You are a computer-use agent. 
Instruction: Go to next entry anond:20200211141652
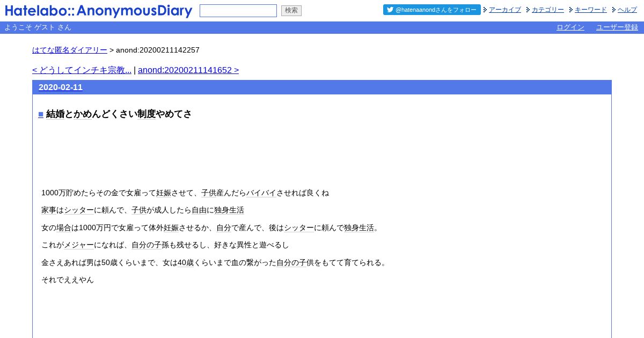point(188,70)
